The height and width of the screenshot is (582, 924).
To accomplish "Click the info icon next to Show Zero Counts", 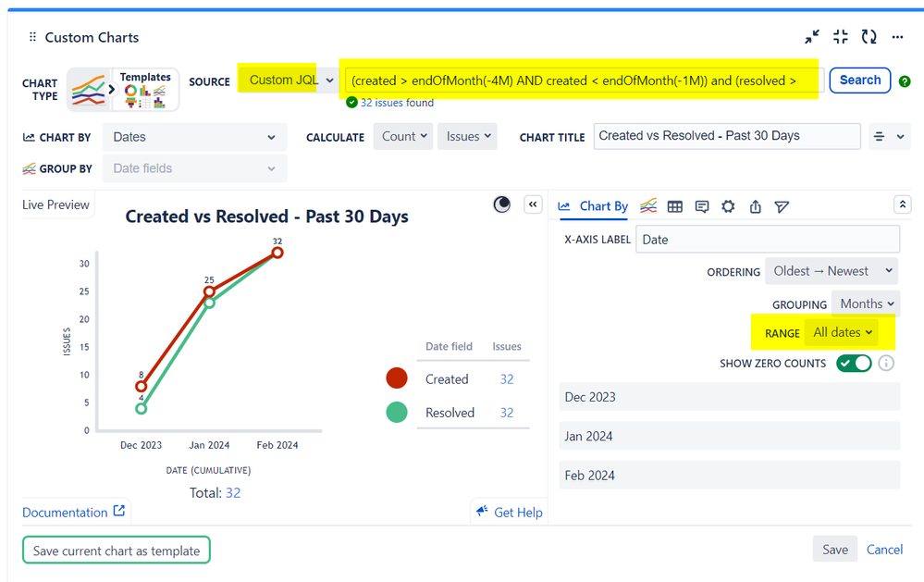I will (x=886, y=364).
